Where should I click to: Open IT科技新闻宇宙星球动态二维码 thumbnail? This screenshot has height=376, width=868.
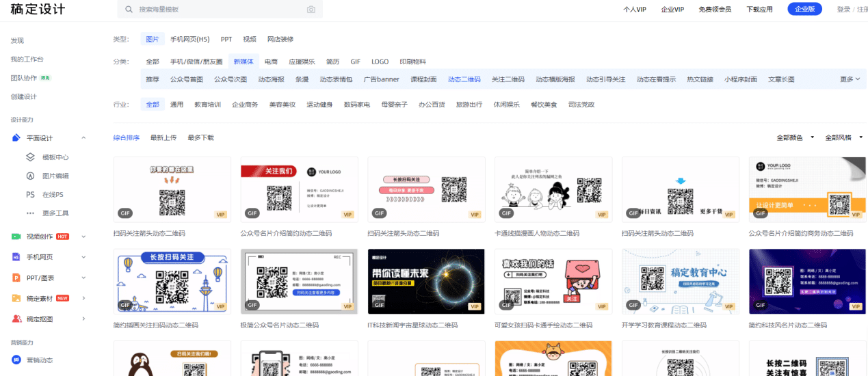[426, 281]
